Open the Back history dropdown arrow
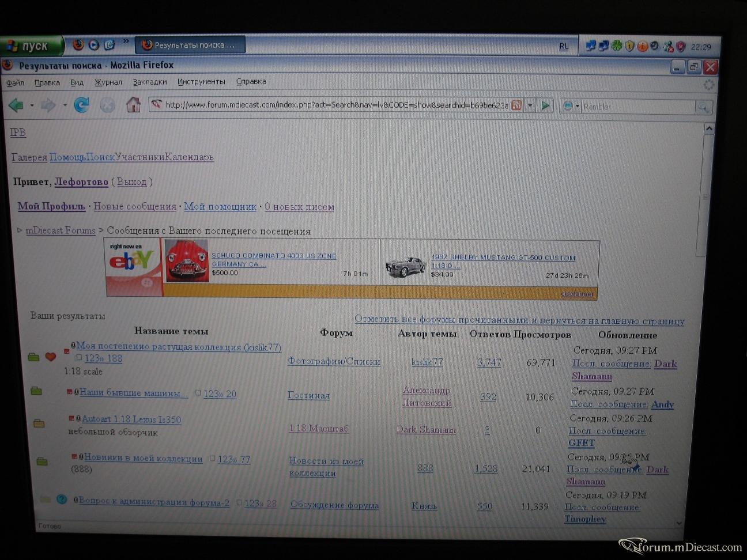 tap(32, 105)
